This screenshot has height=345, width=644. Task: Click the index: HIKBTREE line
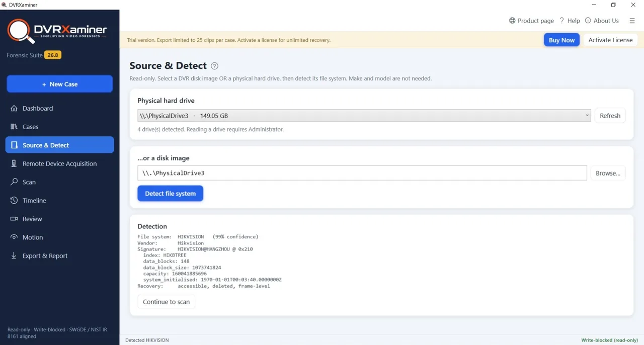[165, 255]
